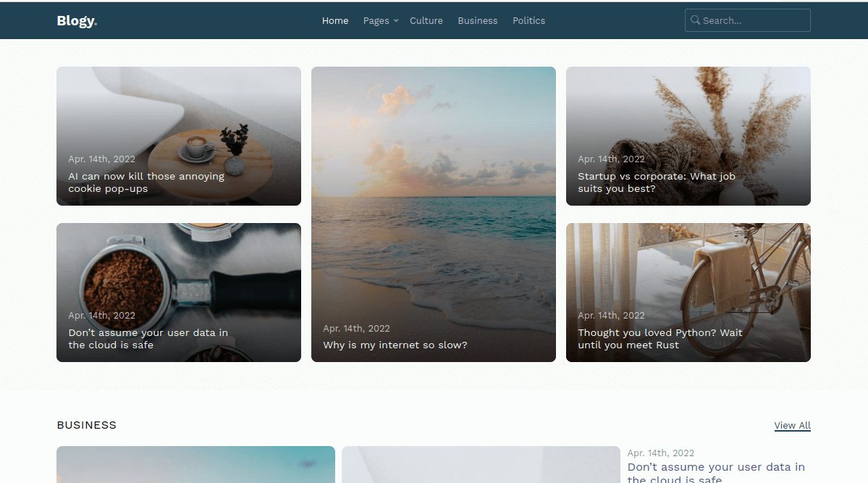The width and height of the screenshot is (868, 483).
Task: Click the View All link
Action: [x=792, y=425]
